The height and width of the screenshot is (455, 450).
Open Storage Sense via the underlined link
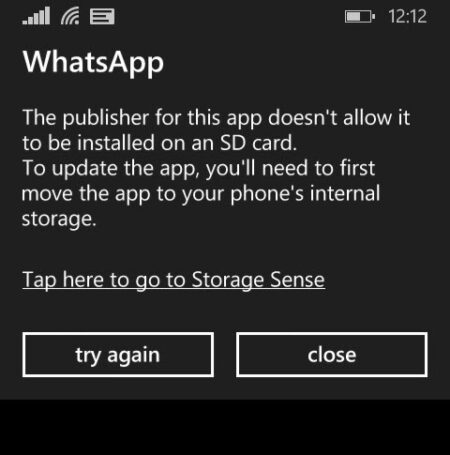coord(173,280)
